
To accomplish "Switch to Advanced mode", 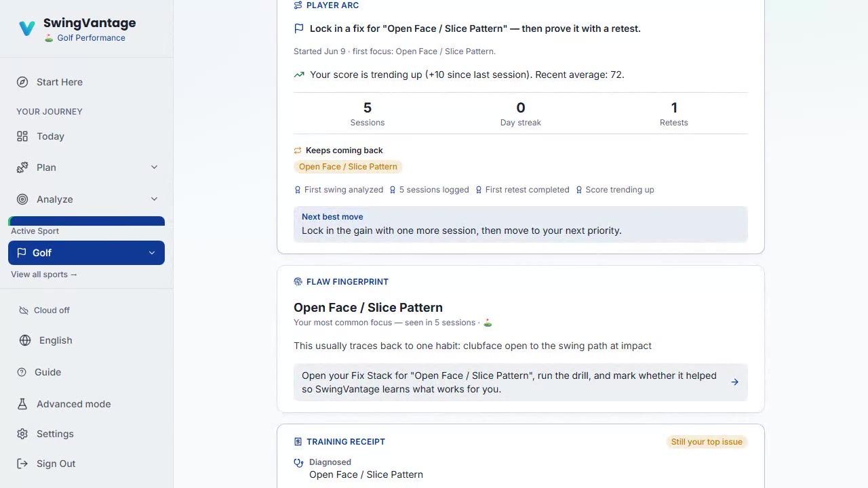I will (x=86, y=404).
